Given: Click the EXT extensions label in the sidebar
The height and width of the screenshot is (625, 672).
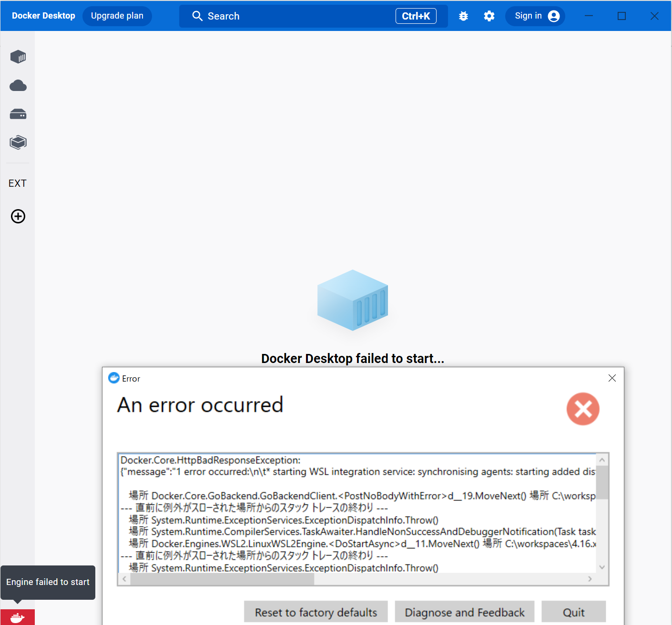Looking at the screenshot, I should pos(18,183).
